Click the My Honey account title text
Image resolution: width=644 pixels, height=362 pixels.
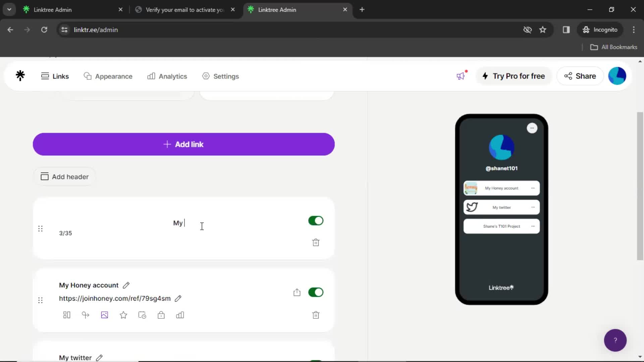(89, 285)
